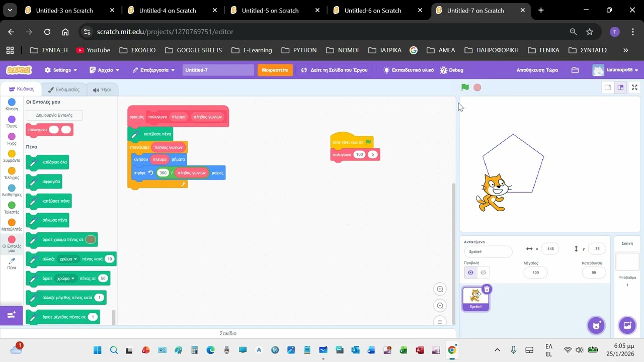
Task: Switch to the Ενδυμασίες tab
Action: [x=64, y=89]
